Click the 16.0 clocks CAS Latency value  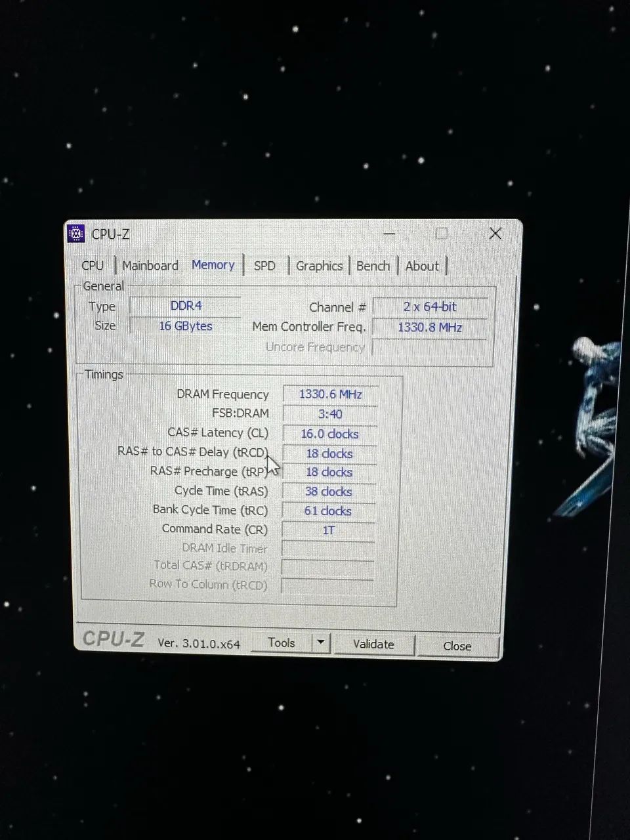click(329, 434)
